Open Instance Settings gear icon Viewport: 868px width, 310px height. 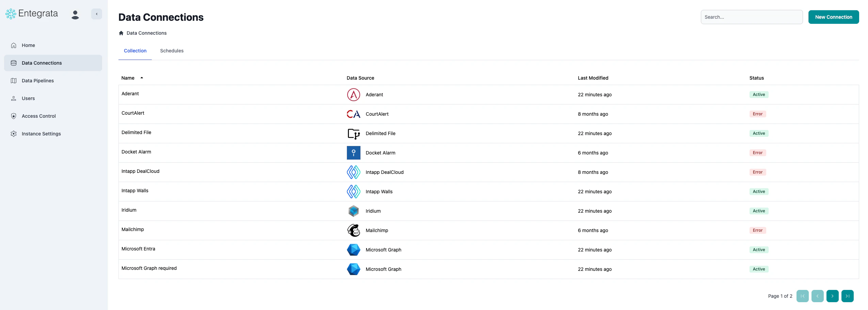click(14, 134)
